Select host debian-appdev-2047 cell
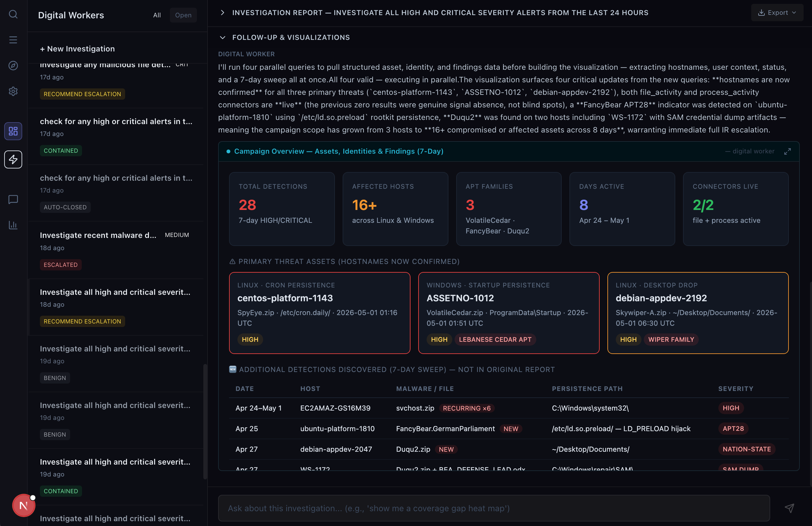Viewport: 812px width, 526px height. 336,449
